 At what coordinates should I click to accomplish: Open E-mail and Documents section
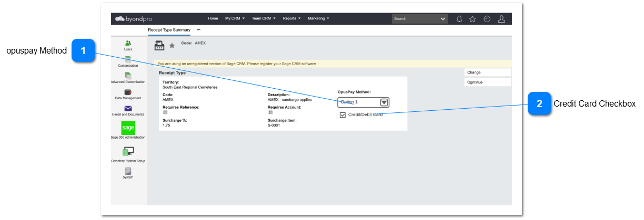click(x=128, y=110)
